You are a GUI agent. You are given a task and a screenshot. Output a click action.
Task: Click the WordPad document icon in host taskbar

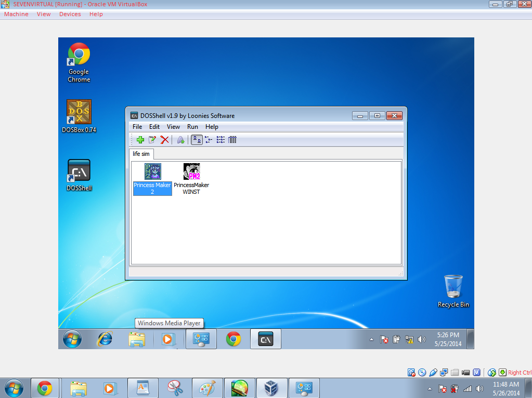(x=143, y=388)
